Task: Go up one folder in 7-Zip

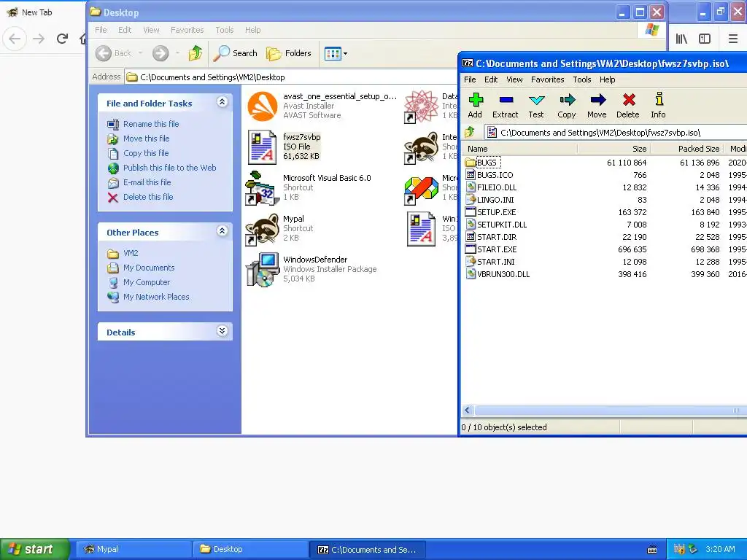Action: (x=471, y=132)
